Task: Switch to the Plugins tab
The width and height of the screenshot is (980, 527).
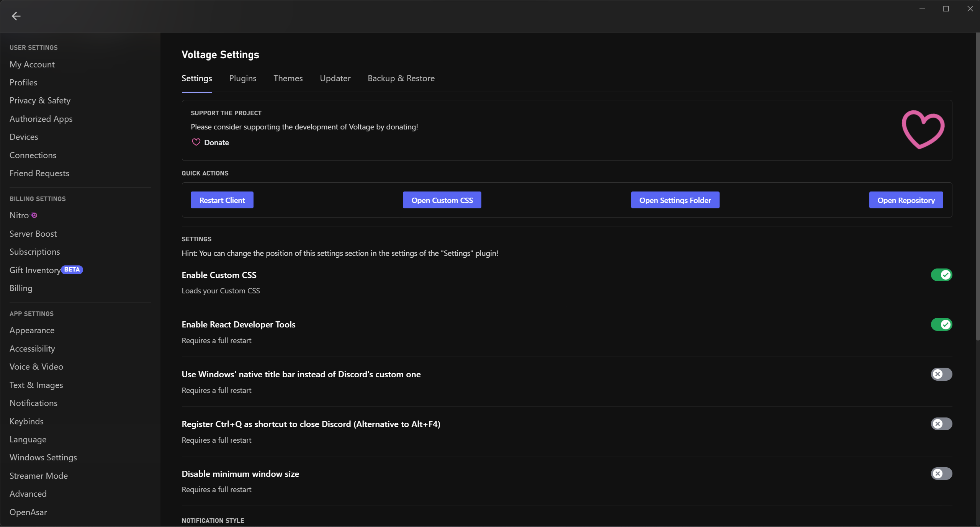Action: tap(242, 78)
